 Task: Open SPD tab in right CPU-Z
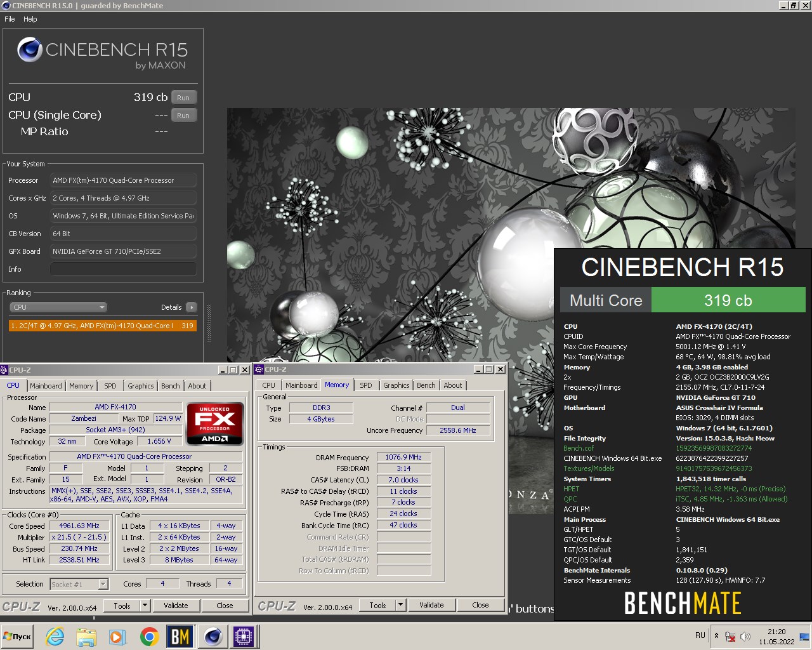click(x=366, y=385)
